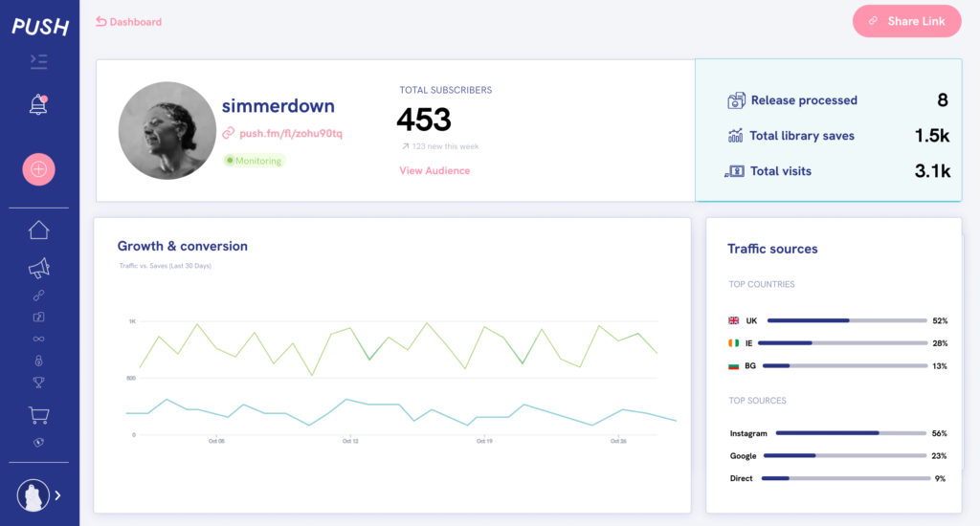
Task: Click the UK 52% progress bar
Action: [847, 320]
